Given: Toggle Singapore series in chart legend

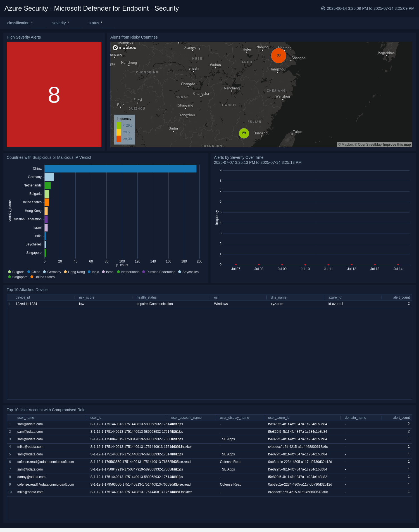Looking at the screenshot, I should tap(18, 277).
